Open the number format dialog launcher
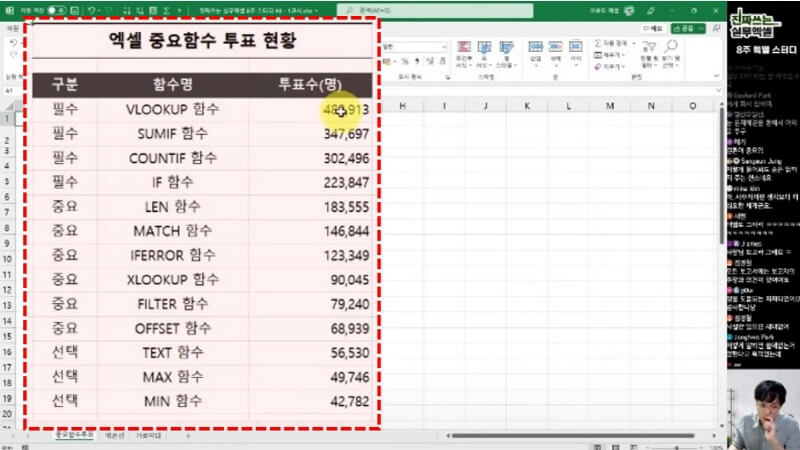The image size is (800, 450). point(447,77)
